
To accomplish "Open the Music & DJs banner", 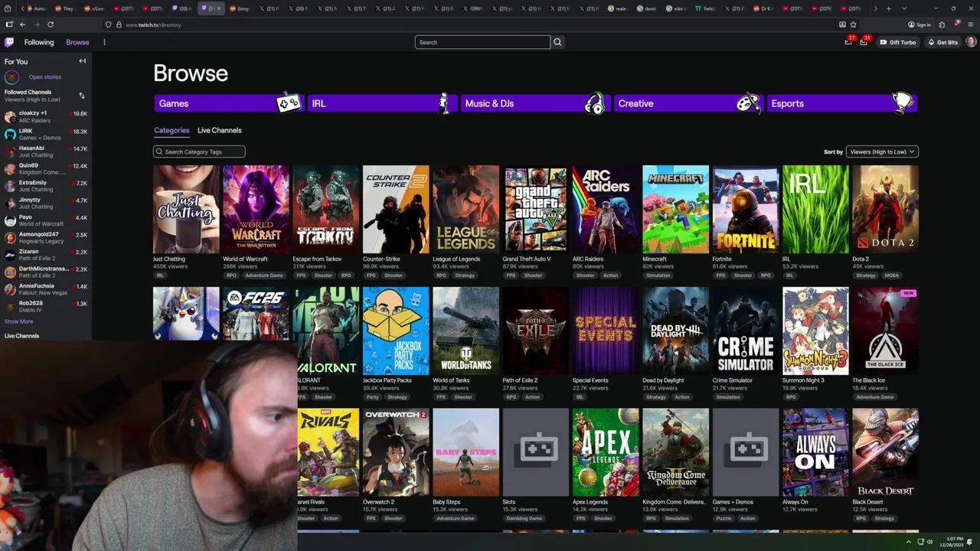I will click(535, 103).
